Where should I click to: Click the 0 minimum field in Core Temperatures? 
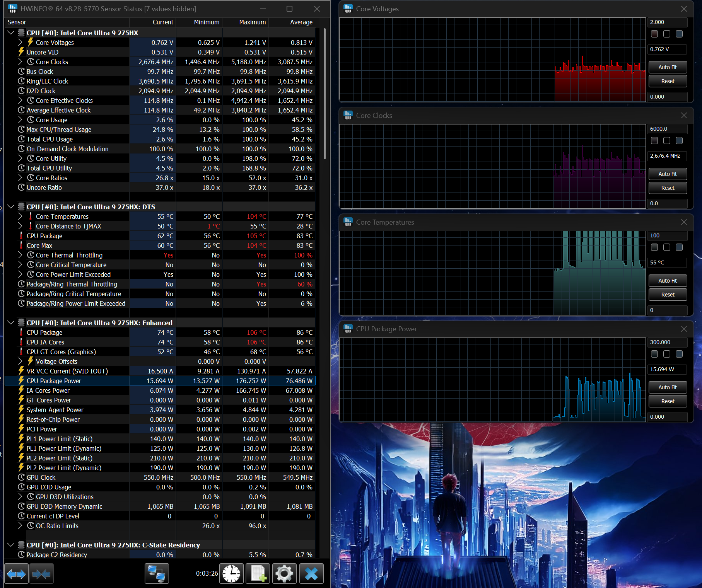coord(667,310)
